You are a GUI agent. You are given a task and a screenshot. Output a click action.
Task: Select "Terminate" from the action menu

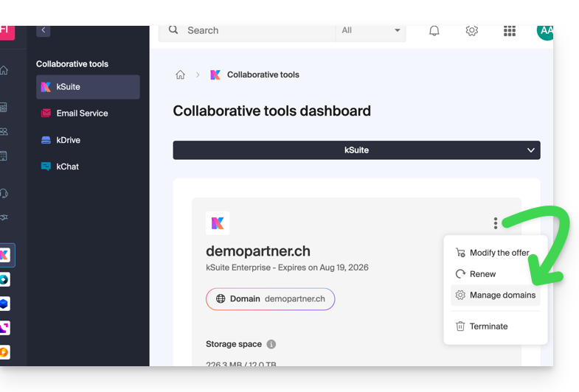pos(488,326)
